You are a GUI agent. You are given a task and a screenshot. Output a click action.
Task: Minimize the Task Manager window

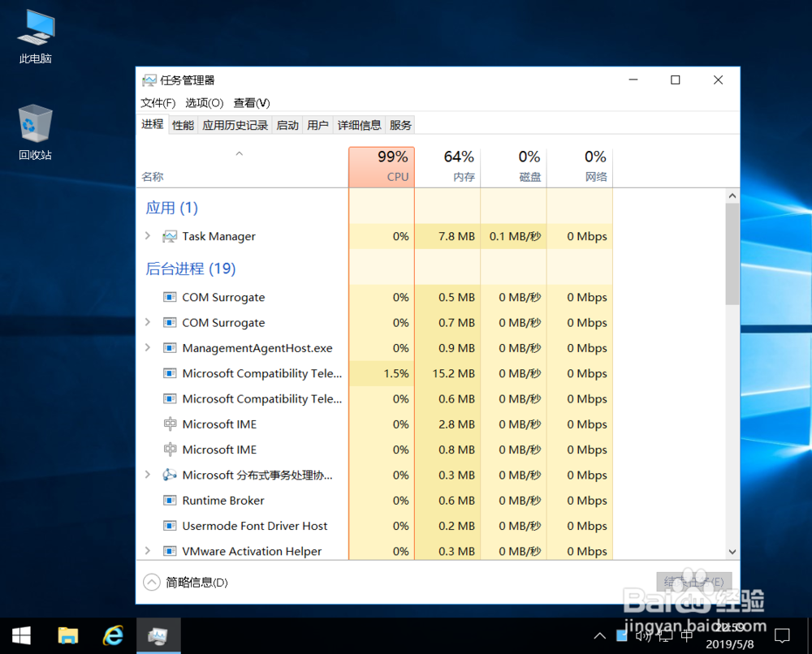tap(633, 80)
